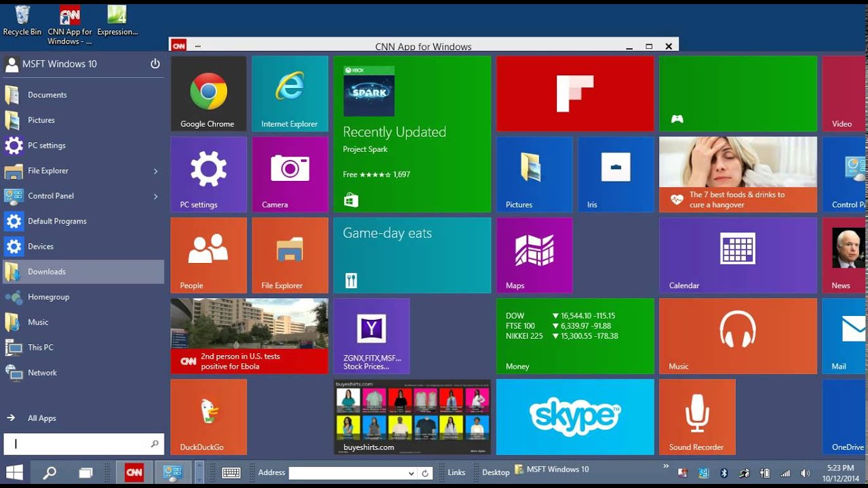Open the CNN App ellipsis menu
The width and height of the screenshot is (868, 488).
[197, 46]
